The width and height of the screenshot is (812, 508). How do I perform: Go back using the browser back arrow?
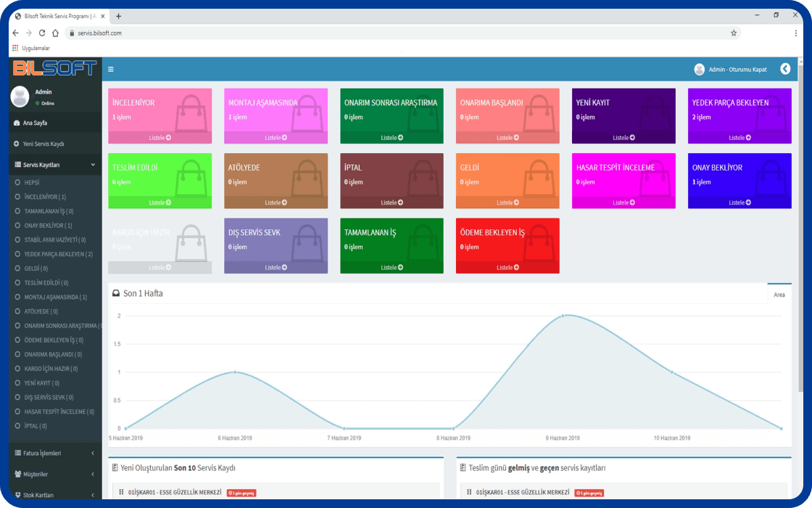pos(15,33)
